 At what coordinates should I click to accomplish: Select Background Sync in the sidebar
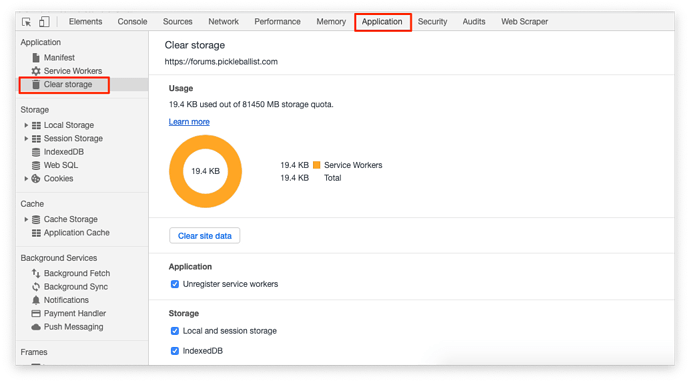point(76,287)
